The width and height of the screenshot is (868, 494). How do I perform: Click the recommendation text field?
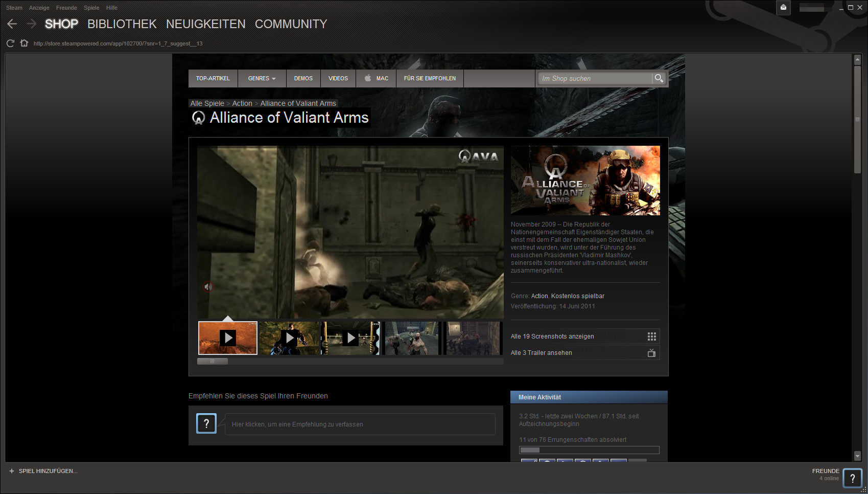click(x=360, y=424)
